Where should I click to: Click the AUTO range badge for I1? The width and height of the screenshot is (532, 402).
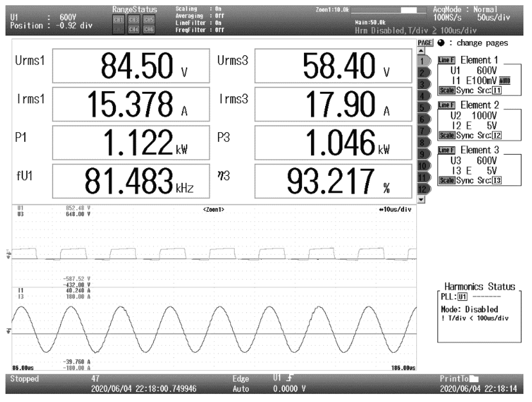pyautogui.click(x=505, y=81)
